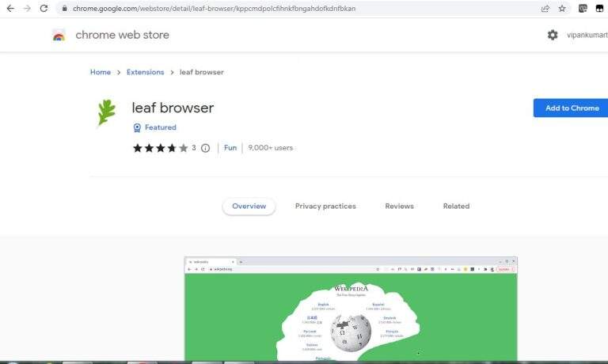
Task: Open rating info circle icon
Action: click(206, 148)
